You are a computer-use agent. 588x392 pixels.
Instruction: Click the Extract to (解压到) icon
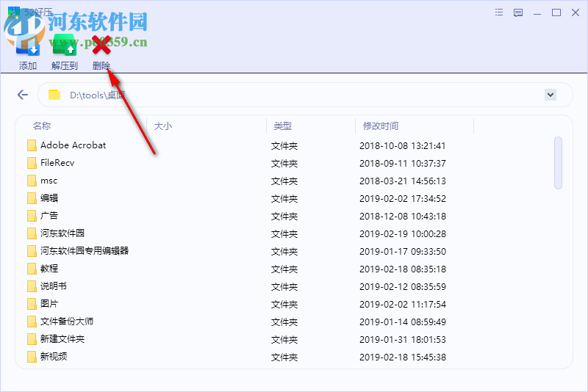click(x=65, y=46)
